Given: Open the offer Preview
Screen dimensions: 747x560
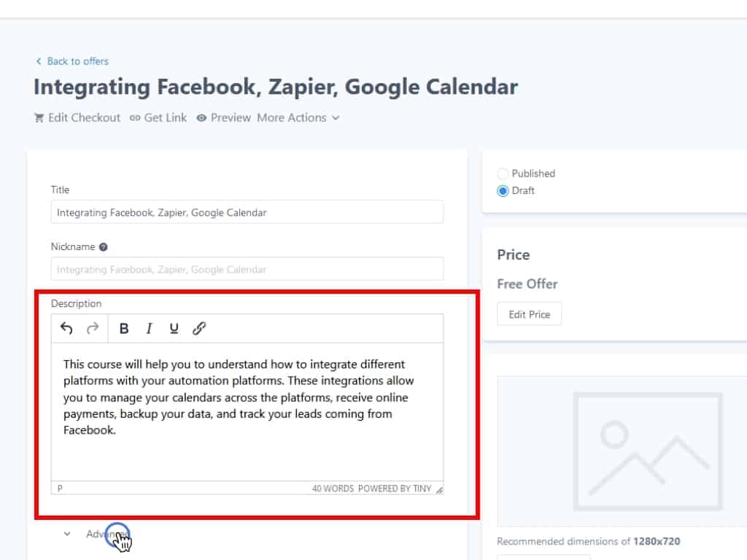Looking at the screenshot, I should [x=223, y=117].
